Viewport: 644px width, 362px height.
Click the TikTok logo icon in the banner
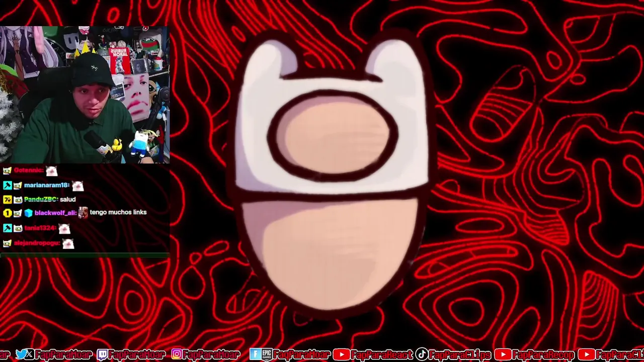[422, 354]
